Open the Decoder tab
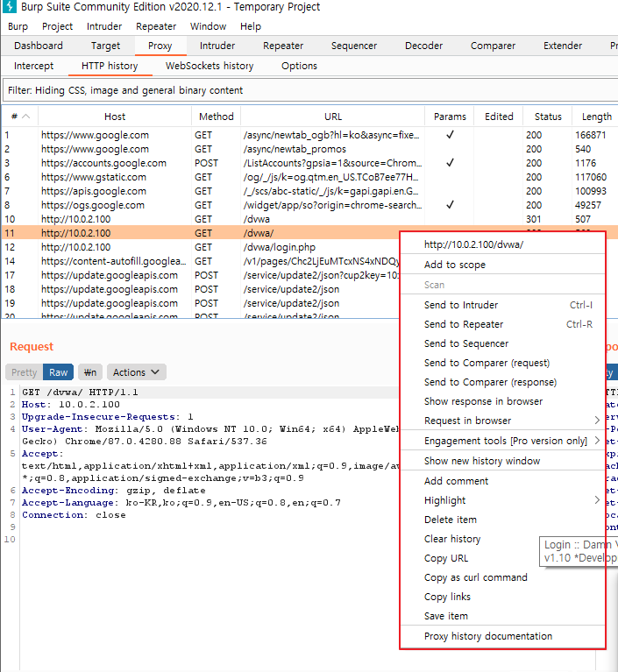 [423, 46]
